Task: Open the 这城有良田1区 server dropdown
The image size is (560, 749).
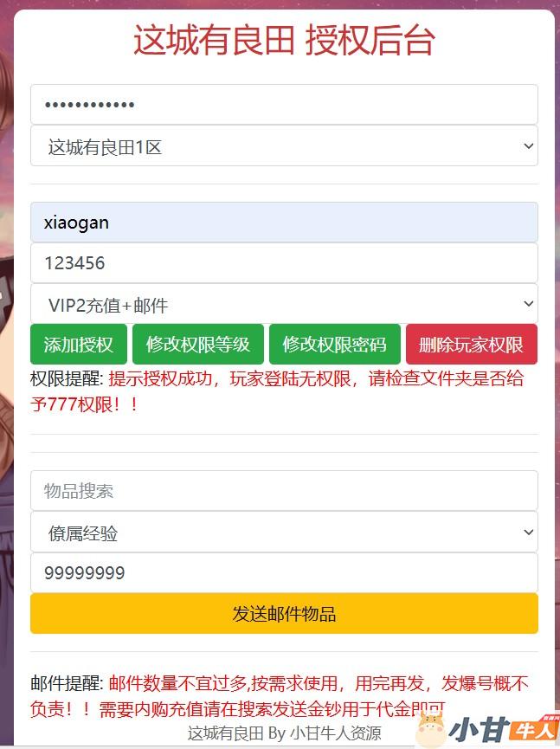Action: [284, 146]
